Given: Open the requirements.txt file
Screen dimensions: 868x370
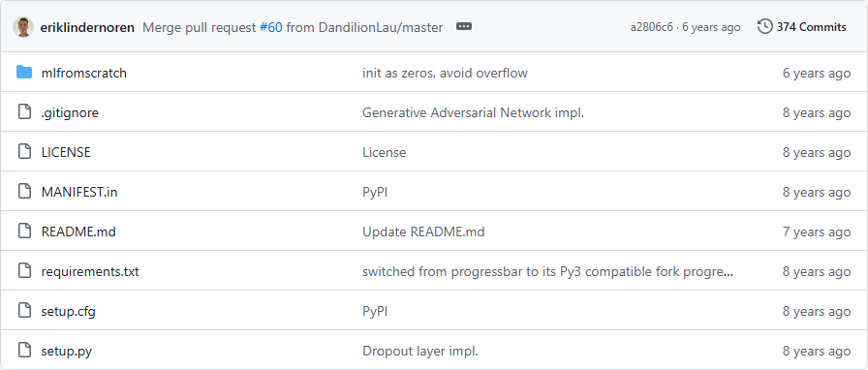Looking at the screenshot, I should (90, 272).
